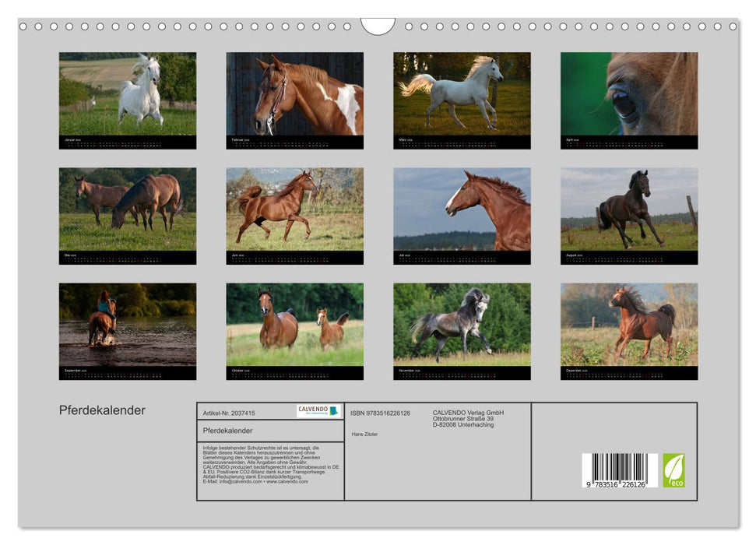Click the CALVENDO publisher logo
756x545 pixels.
tap(318, 411)
